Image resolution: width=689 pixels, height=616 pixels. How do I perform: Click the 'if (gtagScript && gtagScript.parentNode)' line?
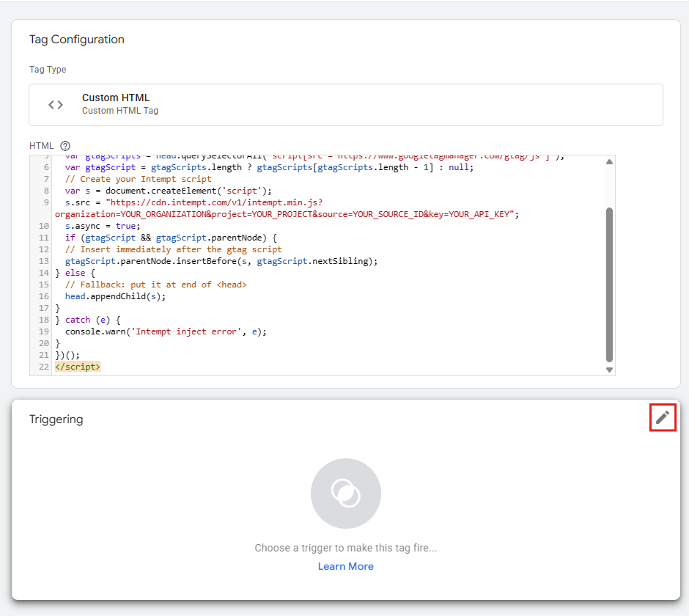171,238
